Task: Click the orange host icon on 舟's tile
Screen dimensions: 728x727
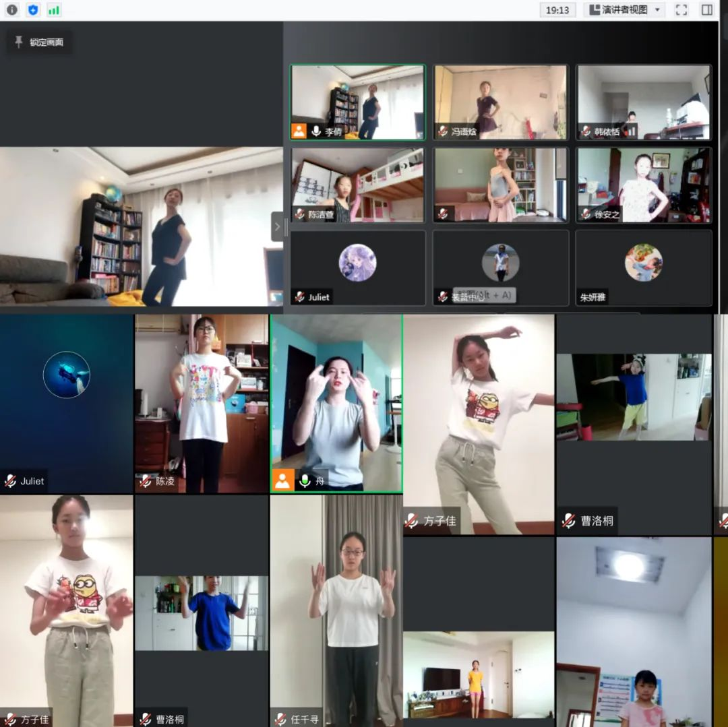Action: click(282, 480)
